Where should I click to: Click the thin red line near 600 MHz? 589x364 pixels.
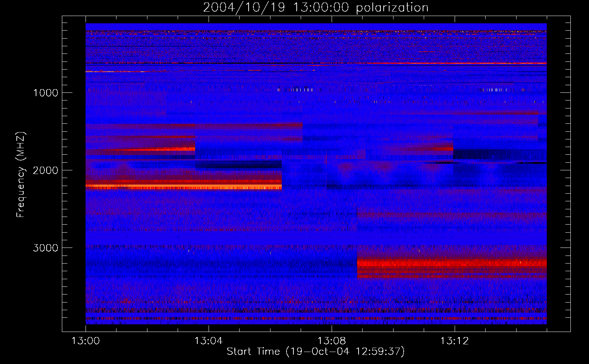(457, 63)
